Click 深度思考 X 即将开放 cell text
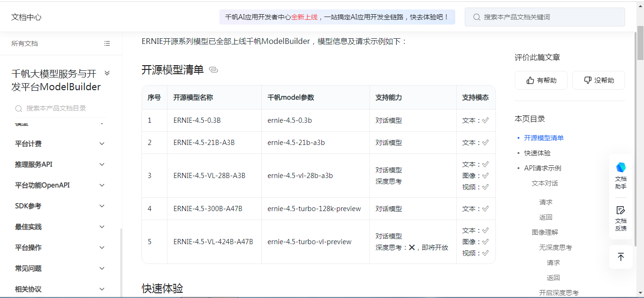644x298 pixels. 412,247
